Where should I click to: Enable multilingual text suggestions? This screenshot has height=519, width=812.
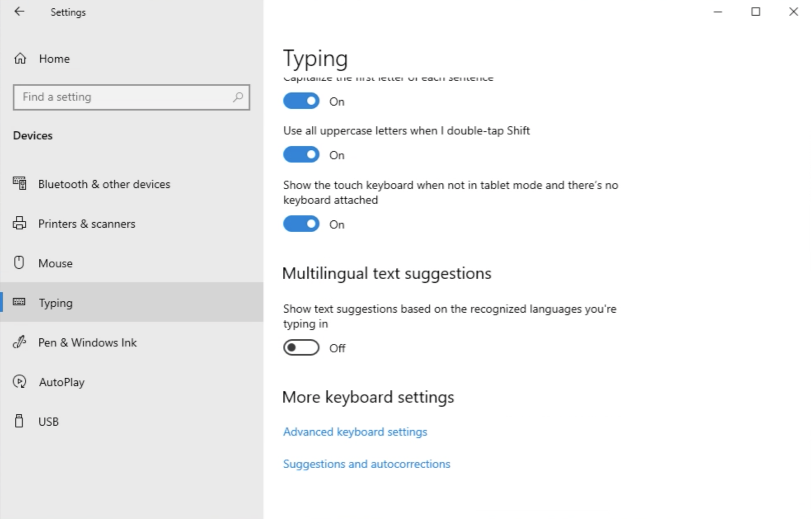point(301,347)
